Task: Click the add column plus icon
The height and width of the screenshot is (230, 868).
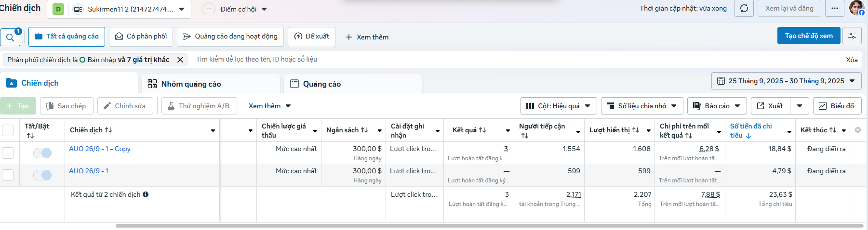Action: pos(858,130)
